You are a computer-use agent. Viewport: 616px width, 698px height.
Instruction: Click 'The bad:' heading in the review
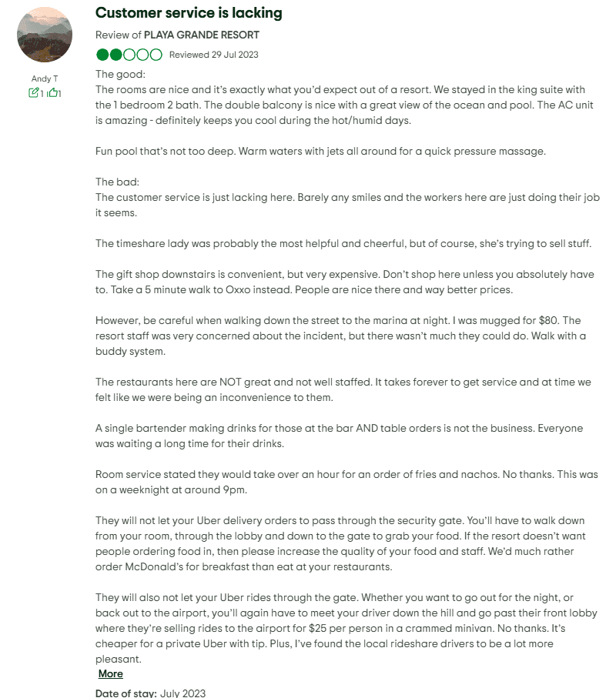click(x=119, y=182)
